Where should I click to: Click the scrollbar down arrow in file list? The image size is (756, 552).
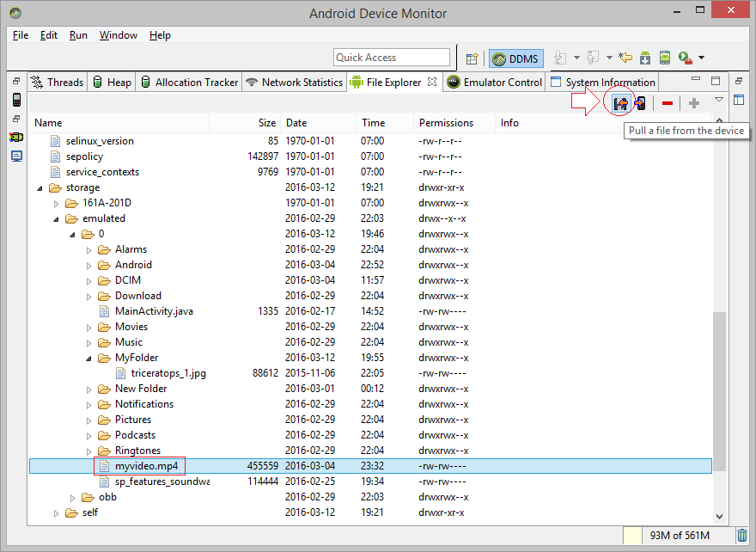(719, 516)
